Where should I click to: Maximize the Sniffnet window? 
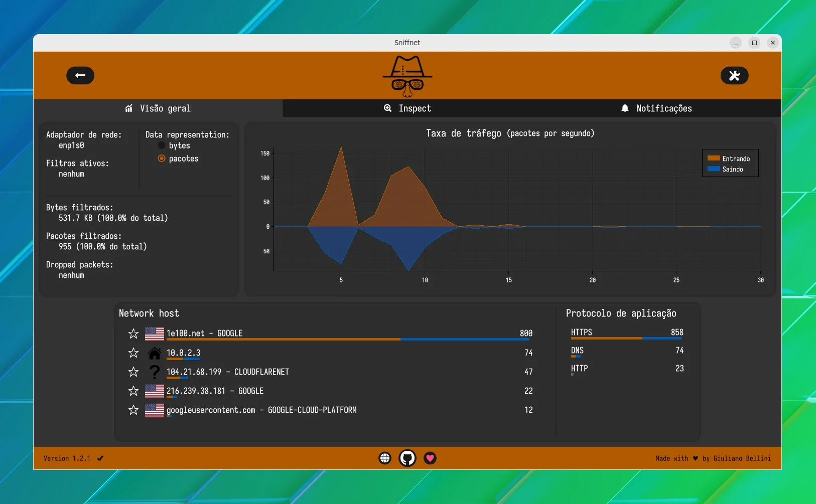click(x=754, y=43)
